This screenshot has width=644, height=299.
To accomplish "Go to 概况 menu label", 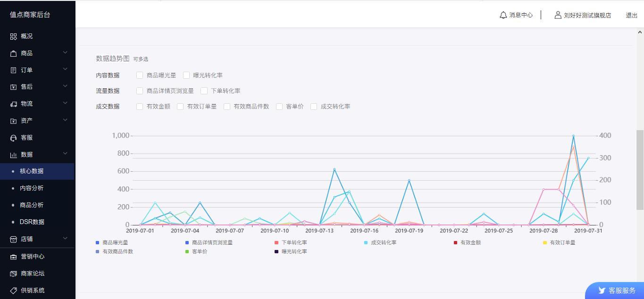I will tap(27, 36).
